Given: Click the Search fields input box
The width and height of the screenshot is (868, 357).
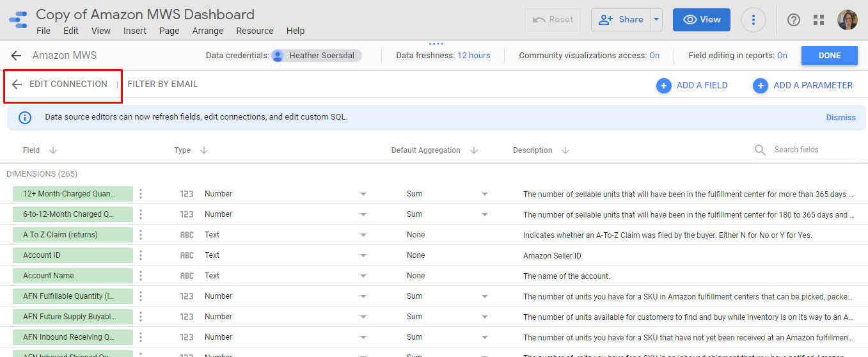Looking at the screenshot, I should tap(812, 150).
